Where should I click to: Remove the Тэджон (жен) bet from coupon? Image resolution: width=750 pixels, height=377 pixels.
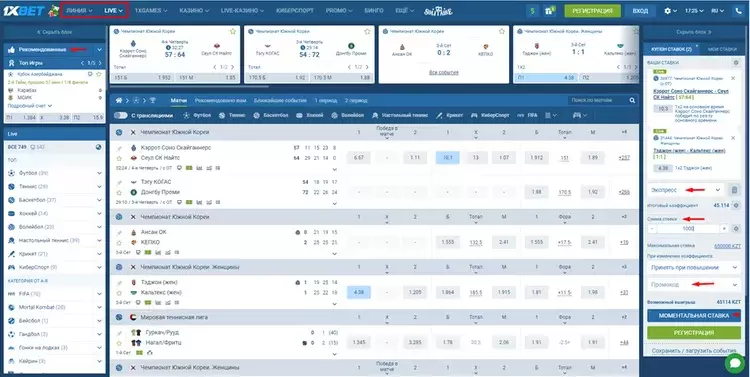coord(733,138)
